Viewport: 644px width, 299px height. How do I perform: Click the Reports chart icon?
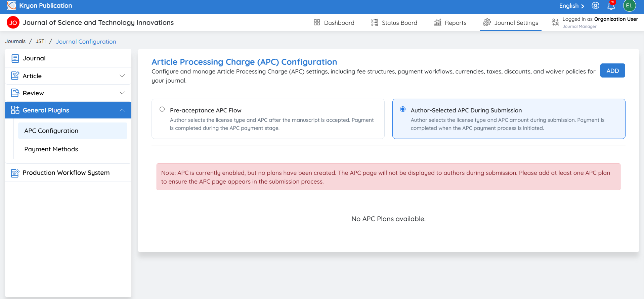coord(437,22)
